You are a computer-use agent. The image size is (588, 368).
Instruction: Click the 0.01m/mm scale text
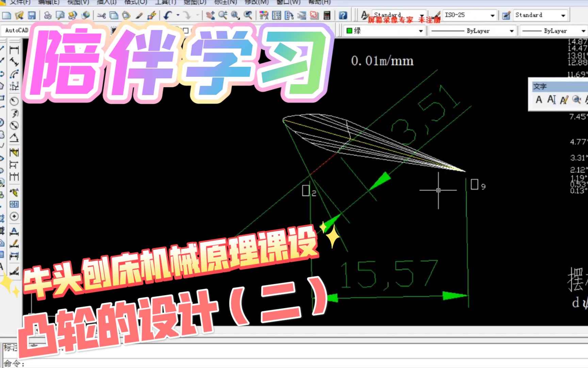pyautogui.click(x=382, y=61)
